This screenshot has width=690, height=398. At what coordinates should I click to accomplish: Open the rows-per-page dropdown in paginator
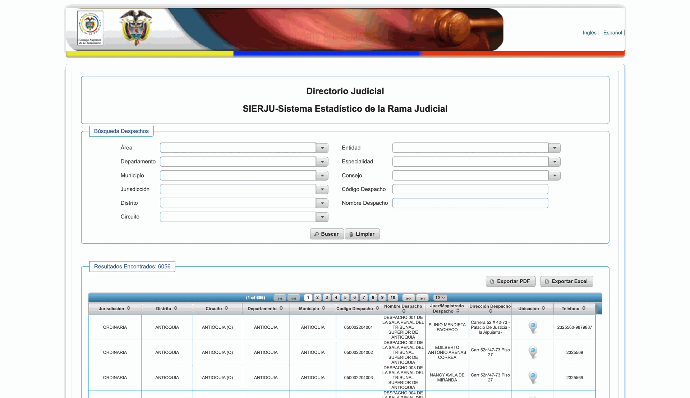tap(440, 298)
